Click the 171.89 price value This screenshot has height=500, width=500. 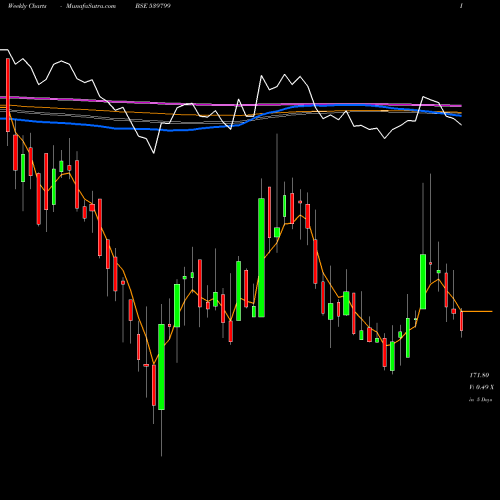point(479,375)
